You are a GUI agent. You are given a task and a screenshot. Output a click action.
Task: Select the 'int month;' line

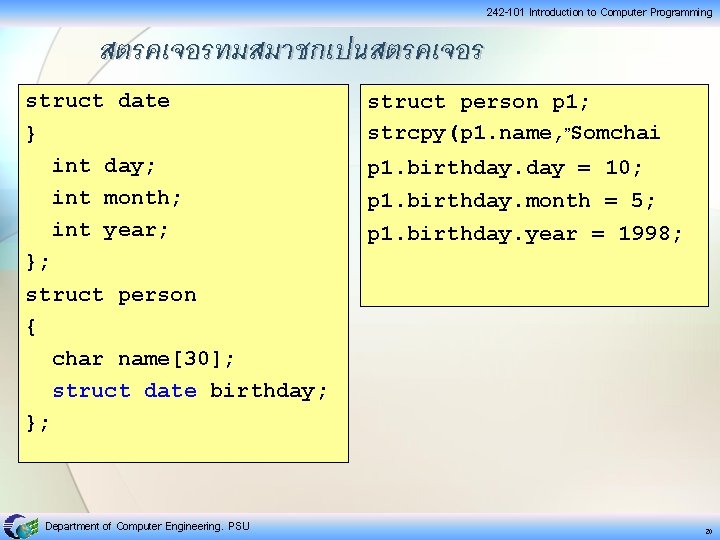coord(117,198)
